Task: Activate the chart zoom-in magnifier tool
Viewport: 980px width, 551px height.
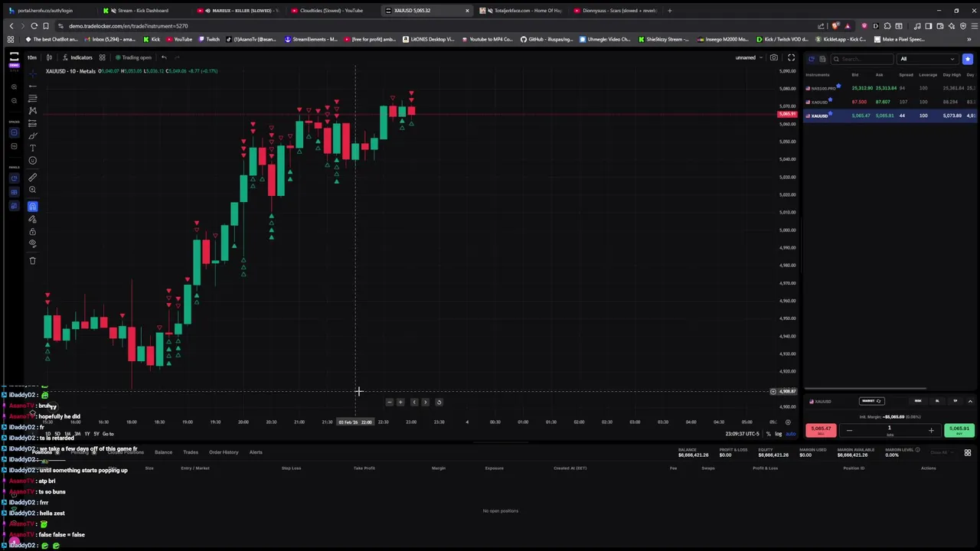Action: tap(32, 190)
